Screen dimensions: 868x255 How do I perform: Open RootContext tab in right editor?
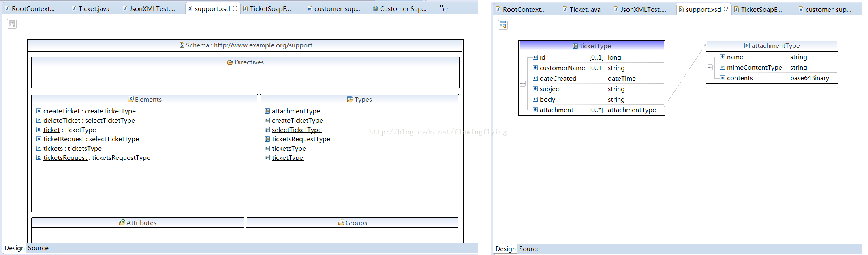pyautogui.click(x=521, y=9)
